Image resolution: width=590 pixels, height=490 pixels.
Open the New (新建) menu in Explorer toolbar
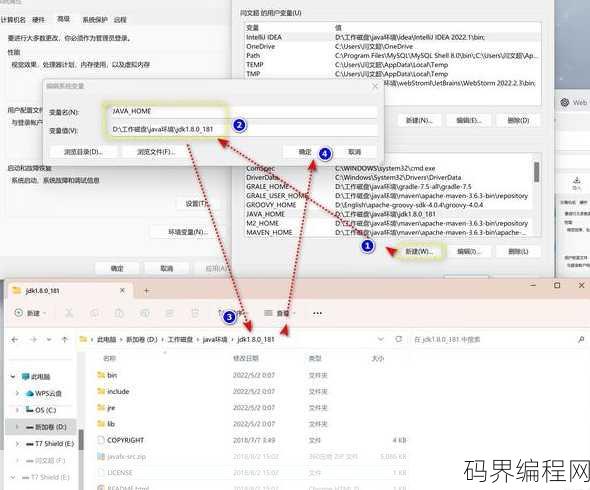(30, 313)
